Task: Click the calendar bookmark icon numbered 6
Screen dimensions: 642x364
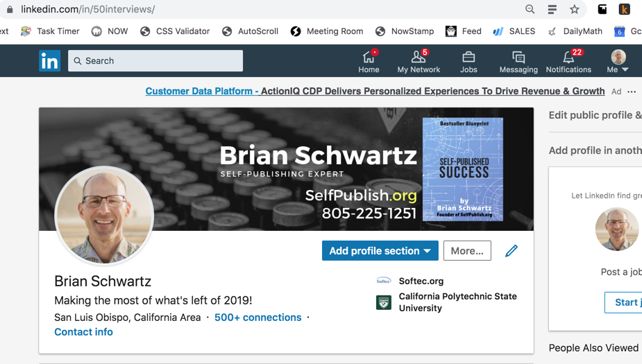Action: (x=619, y=31)
